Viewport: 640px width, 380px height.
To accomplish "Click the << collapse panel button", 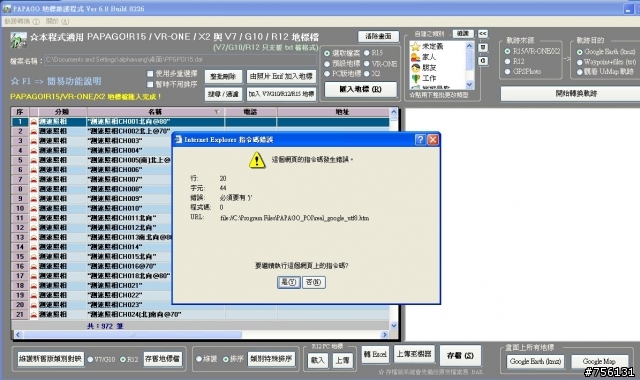I will (483, 34).
